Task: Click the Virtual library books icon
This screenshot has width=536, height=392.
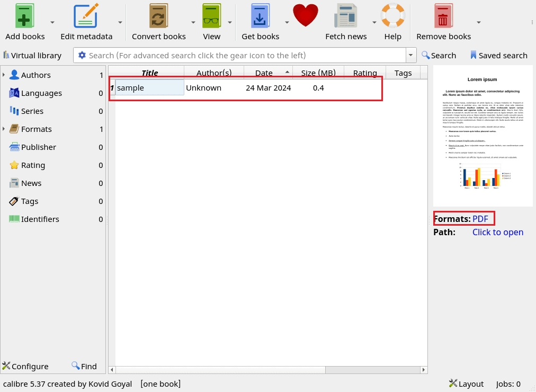Action: coord(6,55)
